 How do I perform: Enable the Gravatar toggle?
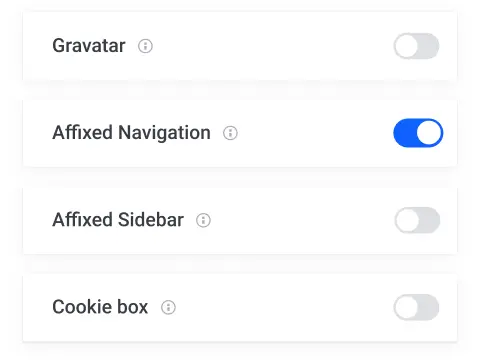click(x=416, y=46)
